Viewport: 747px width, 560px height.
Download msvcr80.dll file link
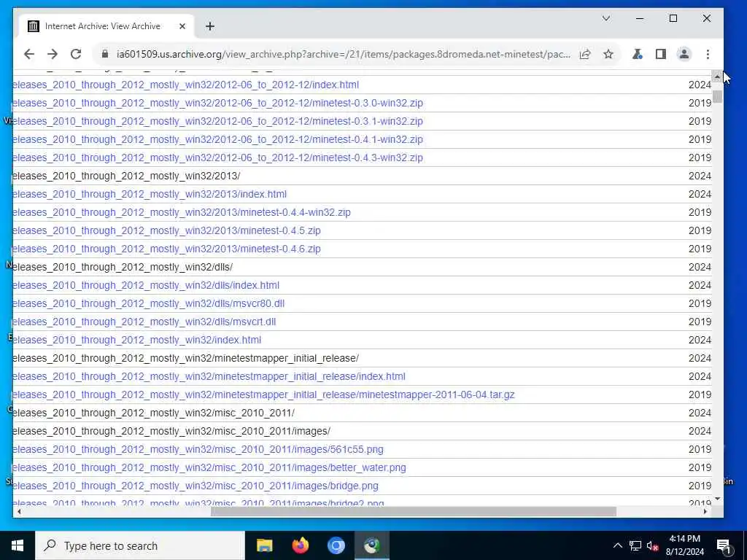click(149, 303)
